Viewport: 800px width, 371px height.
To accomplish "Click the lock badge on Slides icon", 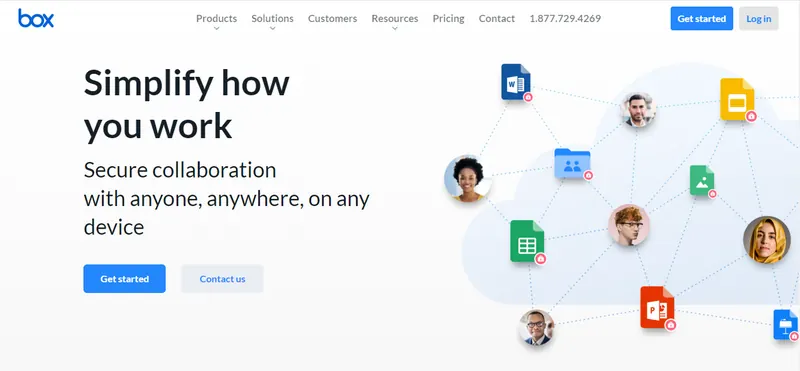I will [751, 117].
